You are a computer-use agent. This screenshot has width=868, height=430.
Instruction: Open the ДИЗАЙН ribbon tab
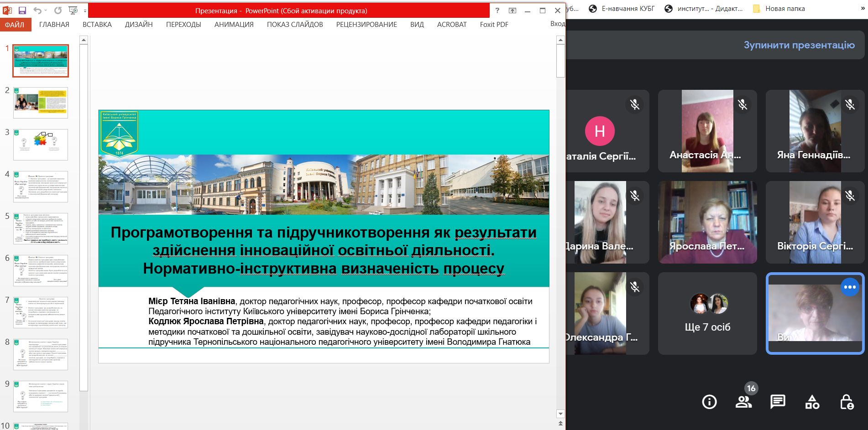point(139,25)
